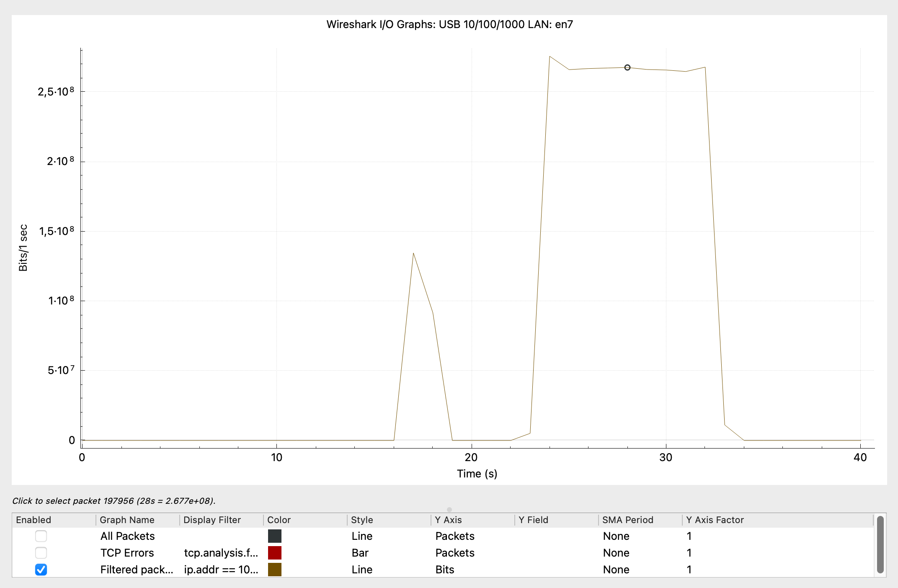Open Y Axis cell 'Bits' for Filtered packets
Screen dimensions: 898x588
click(445, 570)
